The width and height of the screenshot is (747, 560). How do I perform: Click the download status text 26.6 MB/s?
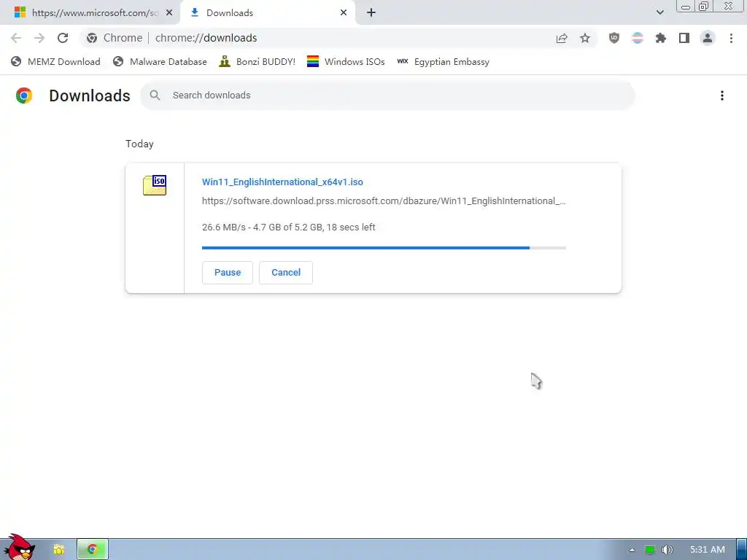point(289,227)
